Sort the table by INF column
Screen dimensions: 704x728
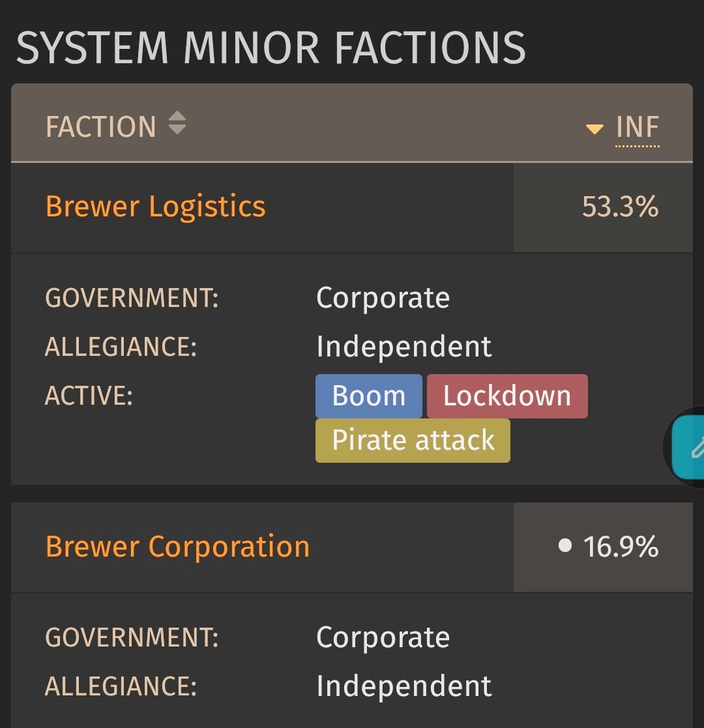(x=637, y=126)
